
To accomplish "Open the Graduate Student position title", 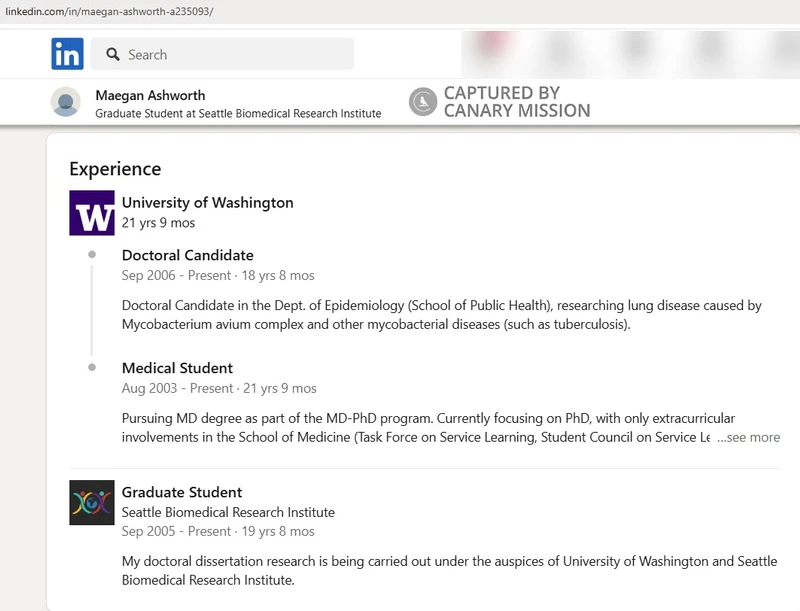I will (x=182, y=492).
